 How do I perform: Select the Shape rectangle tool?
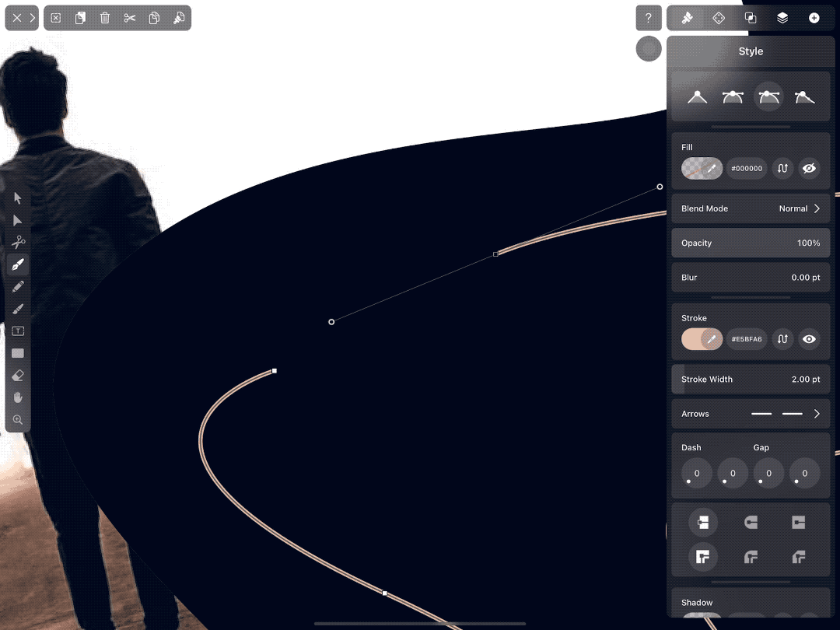coord(18,353)
